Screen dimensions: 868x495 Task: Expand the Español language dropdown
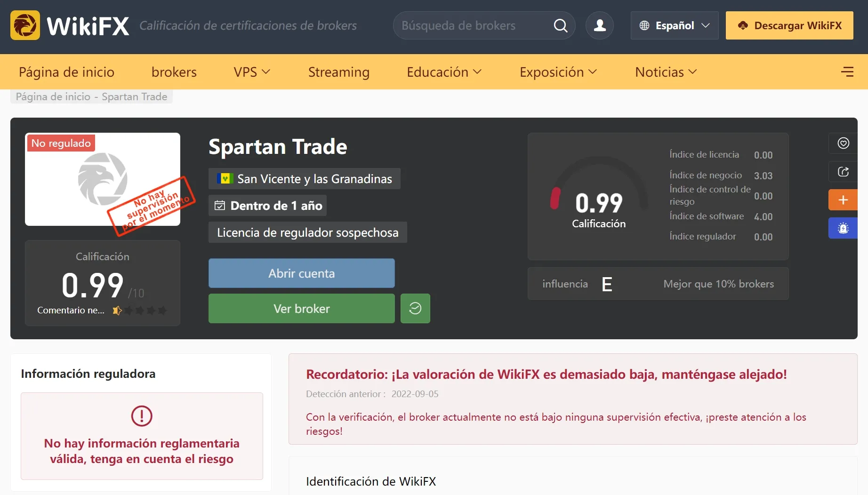tap(675, 25)
